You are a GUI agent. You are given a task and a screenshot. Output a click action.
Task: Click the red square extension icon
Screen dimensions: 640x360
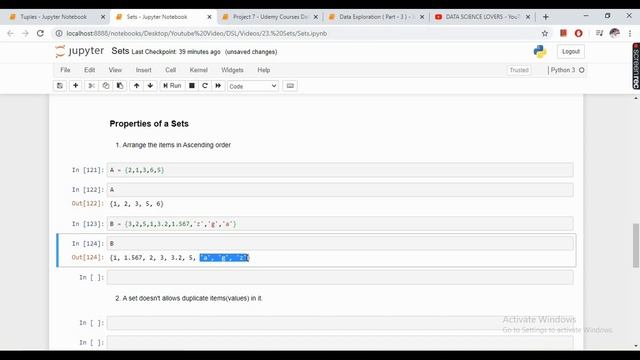pos(563,33)
